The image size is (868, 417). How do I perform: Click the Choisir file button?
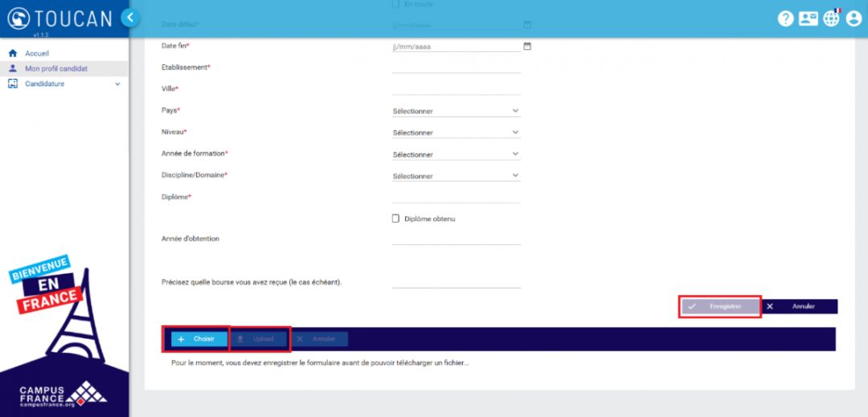pos(199,339)
